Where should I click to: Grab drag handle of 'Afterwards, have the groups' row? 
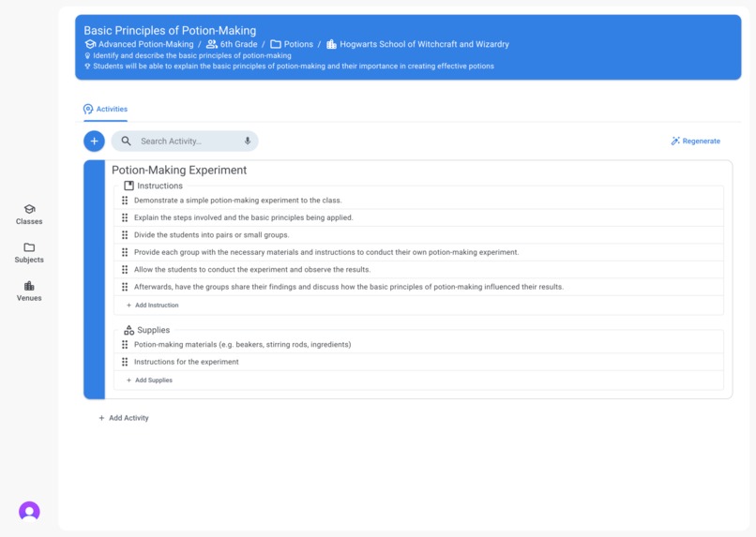point(125,287)
